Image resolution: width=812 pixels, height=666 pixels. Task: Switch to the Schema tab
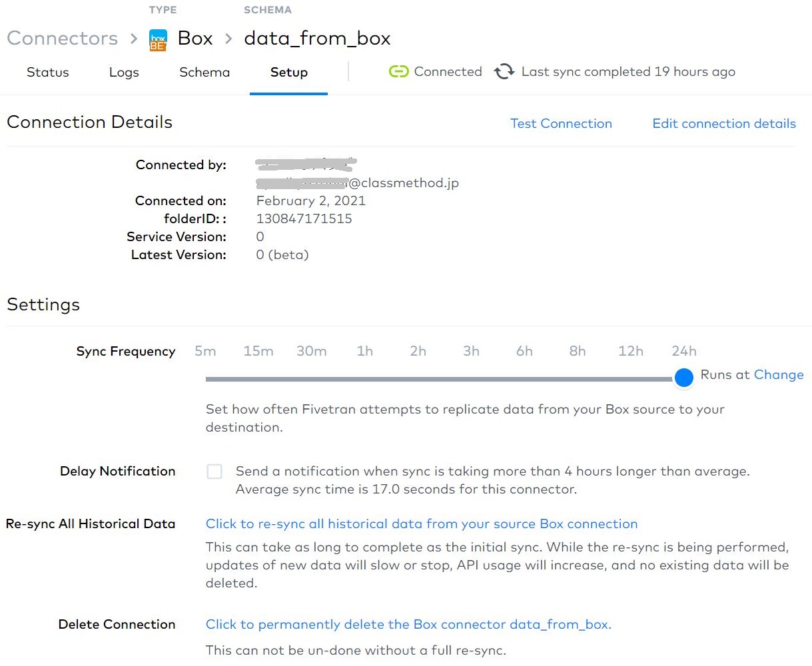coord(204,73)
